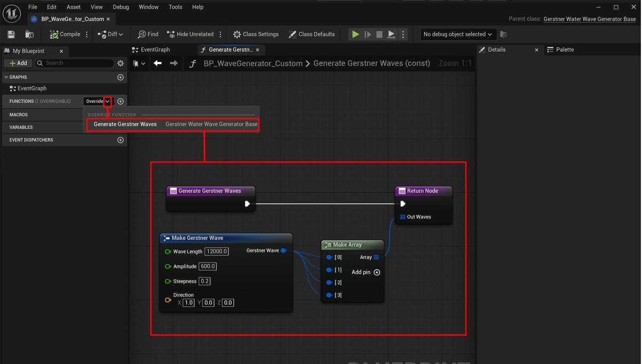642x364 pixels.
Task: Click the find debug object folder icon
Action: coord(503,34)
